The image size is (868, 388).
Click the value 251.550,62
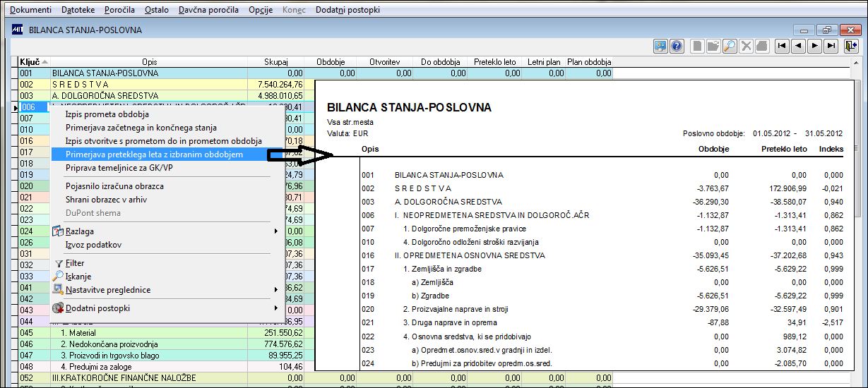point(282,333)
